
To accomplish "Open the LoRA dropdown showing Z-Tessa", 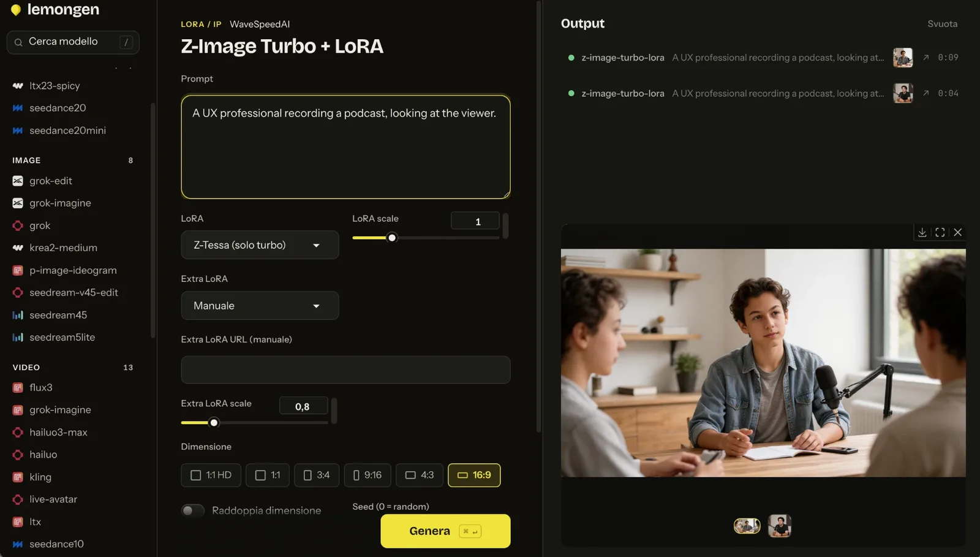I will 260,245.
